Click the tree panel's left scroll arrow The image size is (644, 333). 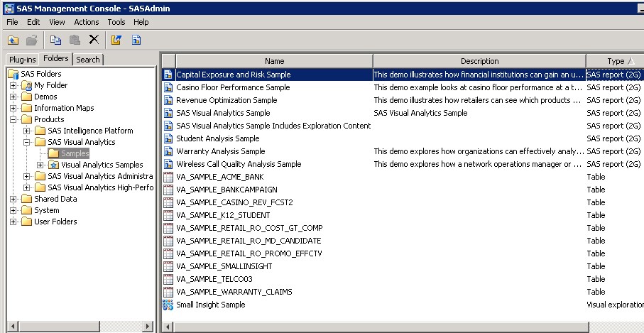(x=13, y=327)
